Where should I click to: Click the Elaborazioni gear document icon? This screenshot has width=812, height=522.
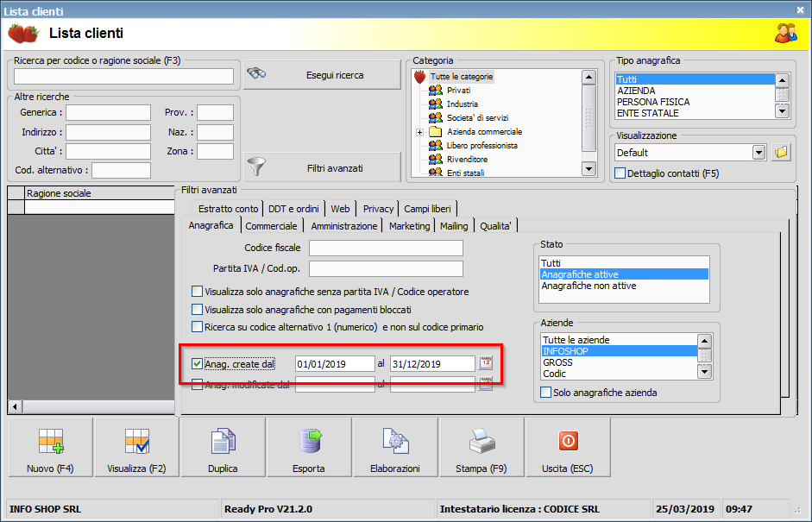[395, 441]
